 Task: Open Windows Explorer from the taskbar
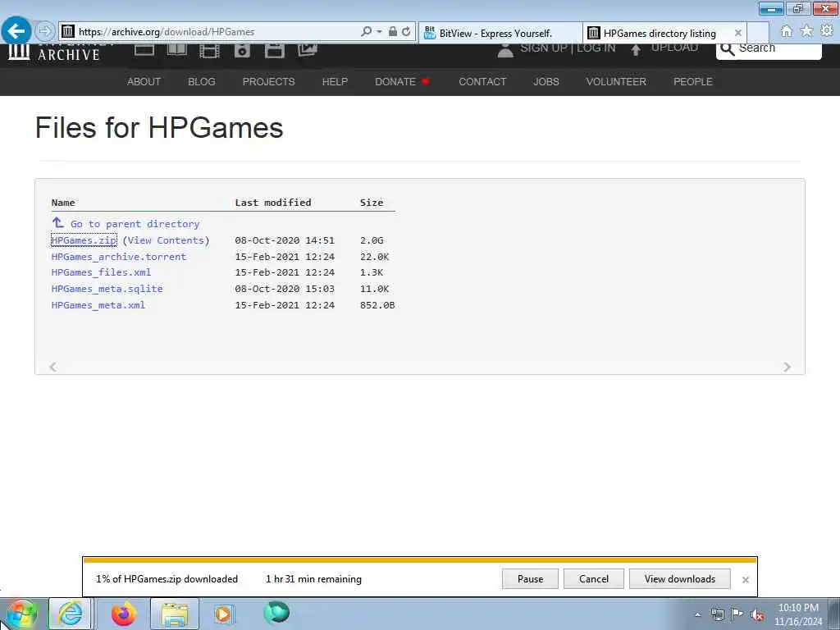175,614
